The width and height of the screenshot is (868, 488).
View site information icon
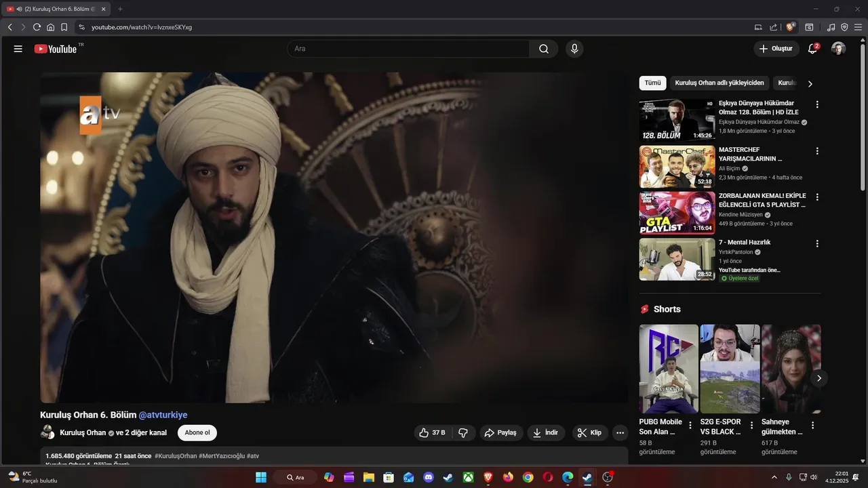click(81, 27)
